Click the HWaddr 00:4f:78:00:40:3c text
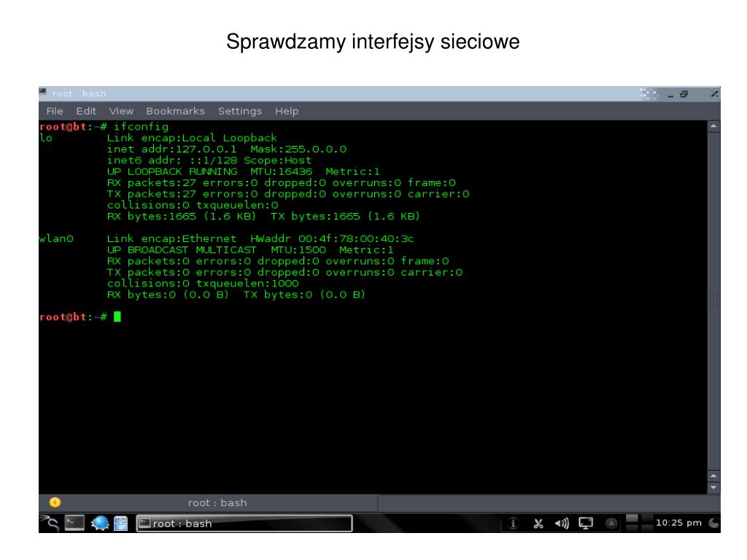 (x=332, y=238)
